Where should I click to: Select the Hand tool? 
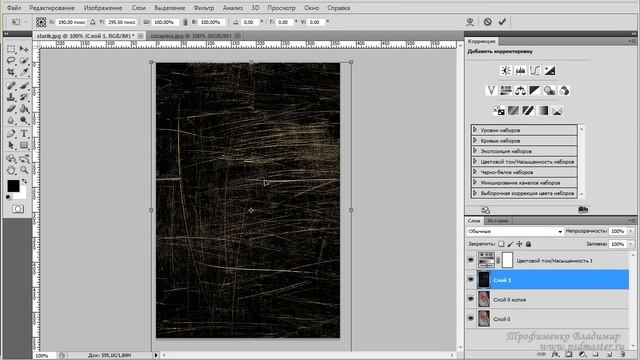click(11, 170)
